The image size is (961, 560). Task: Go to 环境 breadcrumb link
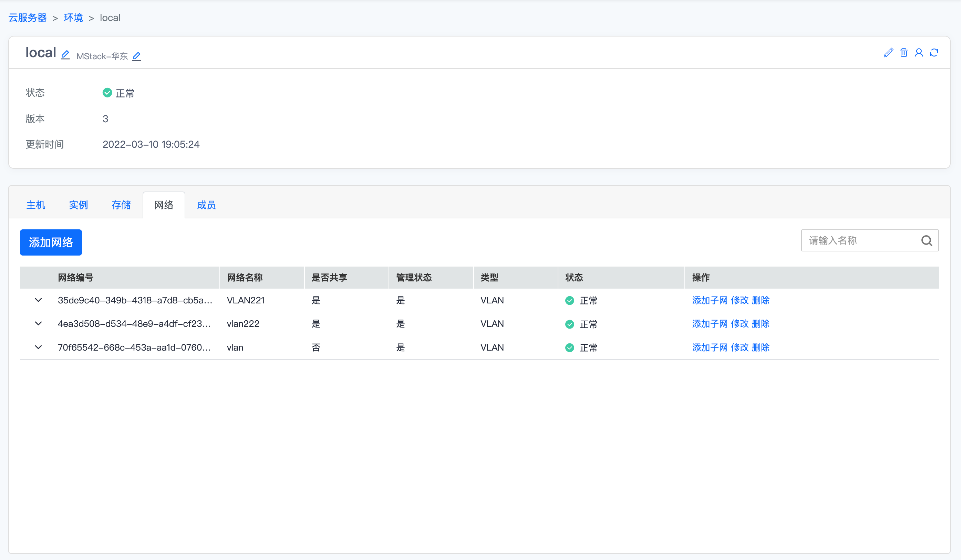pyautogui.click(x=73, y=18)
